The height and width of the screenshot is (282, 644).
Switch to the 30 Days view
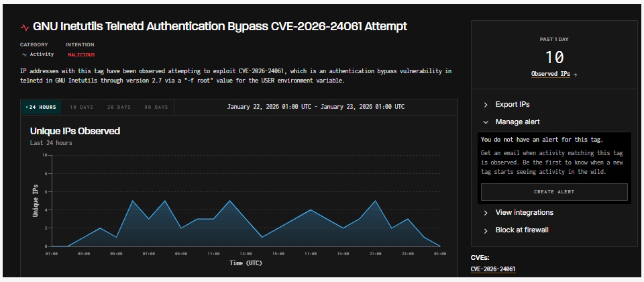(x=119, y=107)
